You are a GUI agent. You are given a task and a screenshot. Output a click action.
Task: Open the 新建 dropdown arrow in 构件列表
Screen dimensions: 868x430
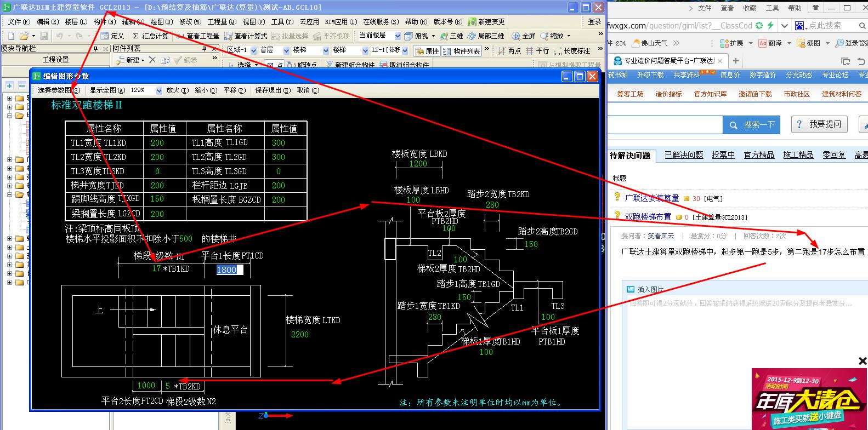click(143, 60)
